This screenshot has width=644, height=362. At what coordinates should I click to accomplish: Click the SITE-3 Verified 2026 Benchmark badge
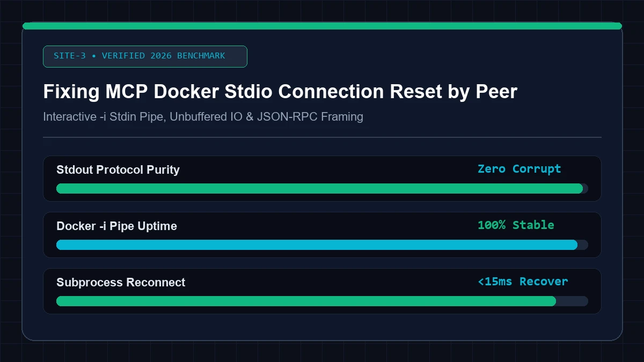point(145,56)
